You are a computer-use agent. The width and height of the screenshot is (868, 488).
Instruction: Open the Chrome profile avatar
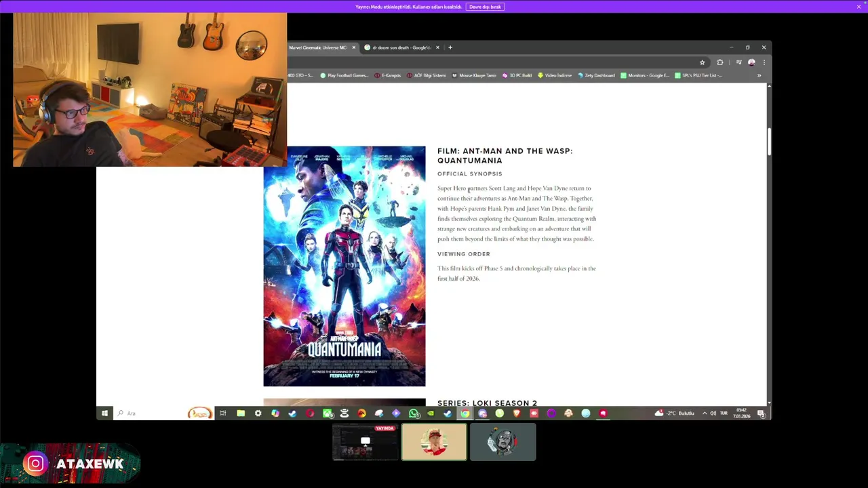[x=751, y=62]
